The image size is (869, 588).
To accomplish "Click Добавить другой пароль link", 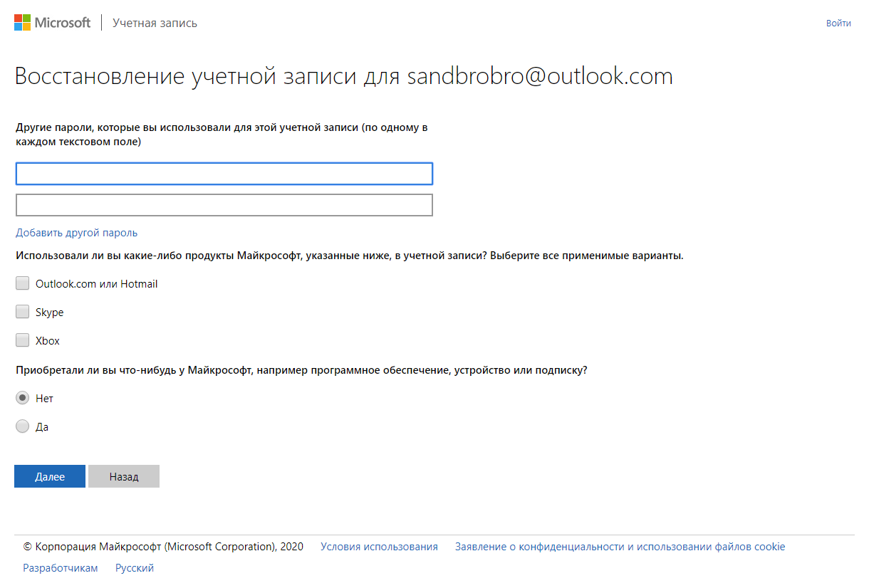I will pyautogui.click(x=76, y=233).
